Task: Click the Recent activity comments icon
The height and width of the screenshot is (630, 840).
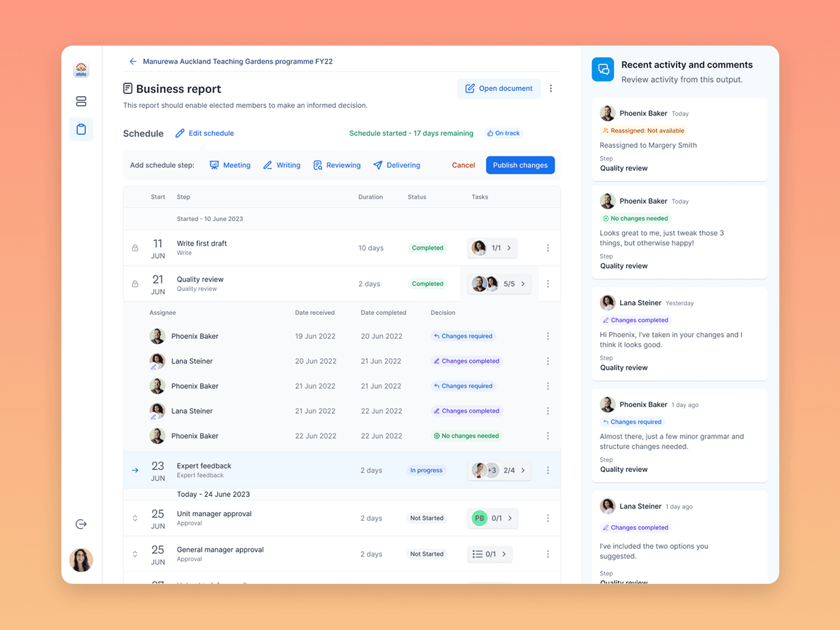Action: 603,69
